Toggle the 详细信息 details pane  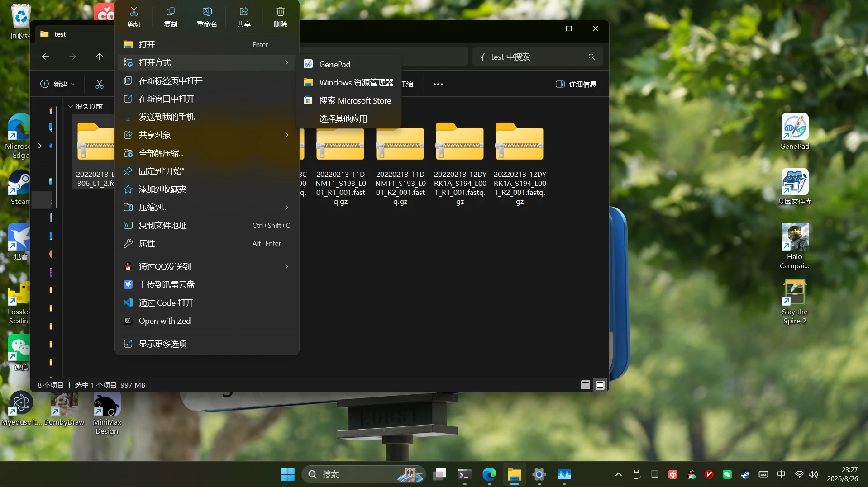pyautogui.click(x=576, y=84)
